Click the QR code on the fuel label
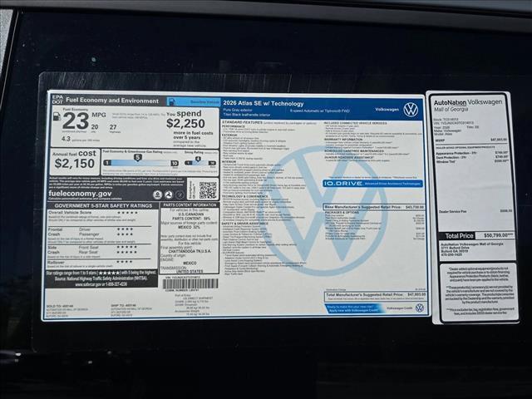 tap(207, 190)
